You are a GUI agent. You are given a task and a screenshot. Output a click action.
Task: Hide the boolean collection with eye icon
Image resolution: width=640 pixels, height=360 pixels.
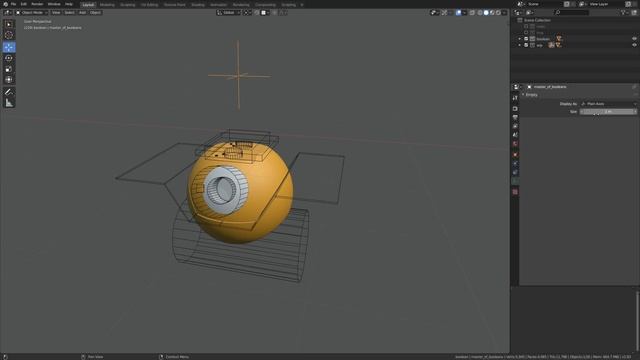point(634,39)
